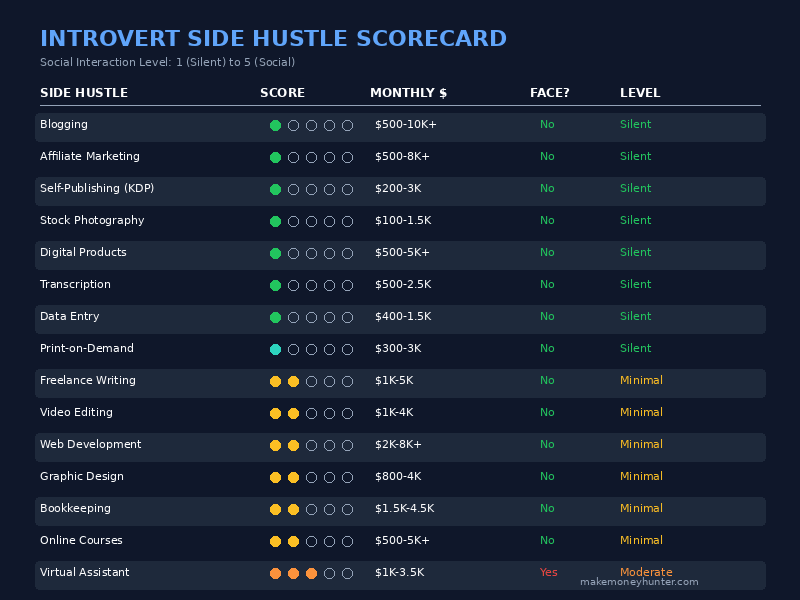Click the $2K-8K+ Web Development income

[x=398, y=444]
